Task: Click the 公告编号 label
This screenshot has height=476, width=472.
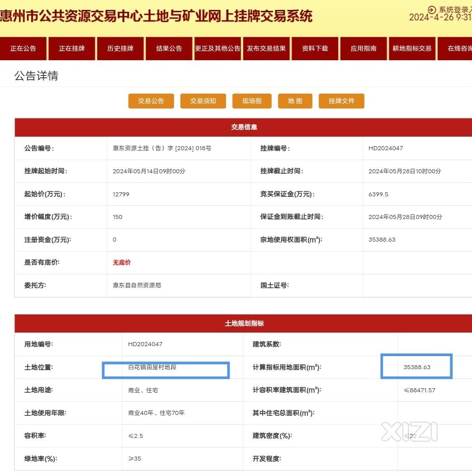Action: (x=39, y=148)
